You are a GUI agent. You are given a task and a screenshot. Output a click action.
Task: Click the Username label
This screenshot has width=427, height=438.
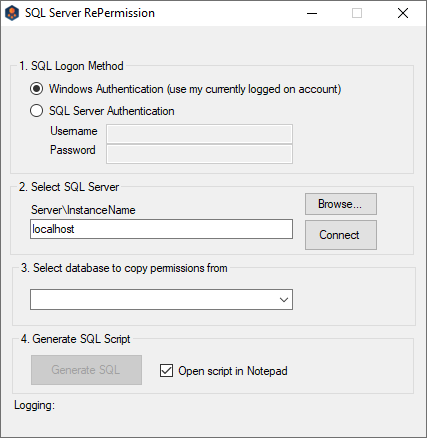coord(74,131)
